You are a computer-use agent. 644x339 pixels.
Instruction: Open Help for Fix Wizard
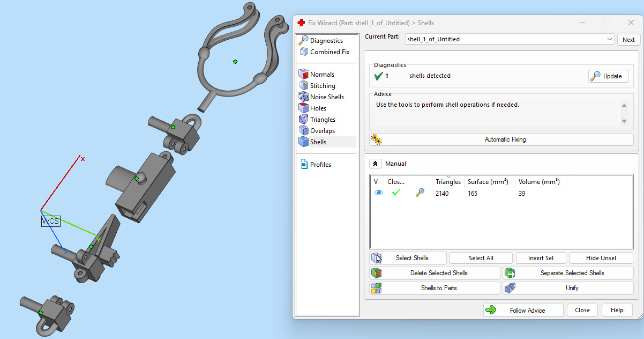617,310
